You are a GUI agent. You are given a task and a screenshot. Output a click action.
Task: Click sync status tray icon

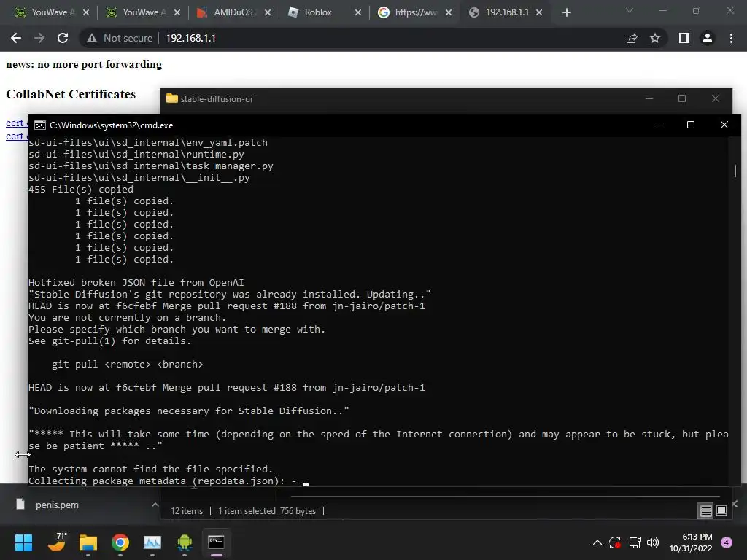[x=615, y=542]
